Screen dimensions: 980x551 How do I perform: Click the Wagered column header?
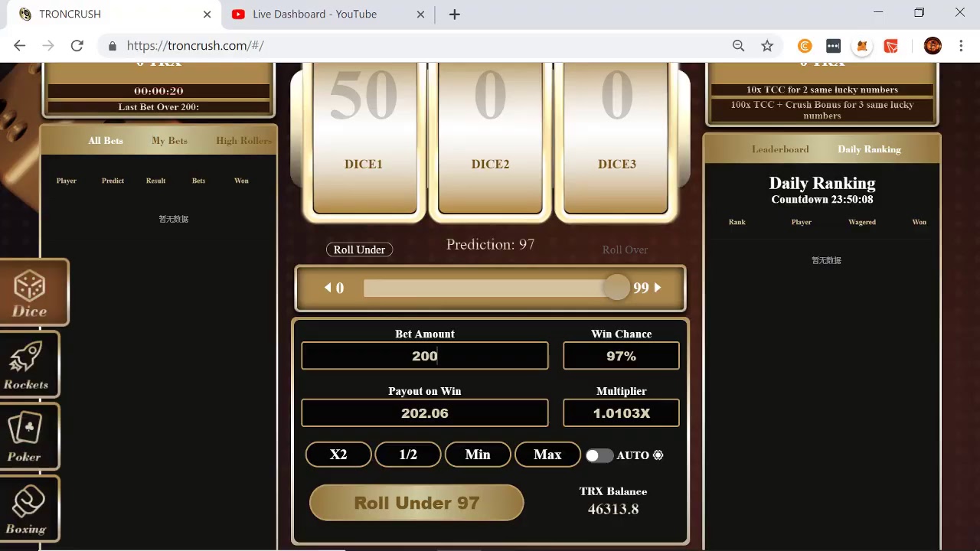862,222
